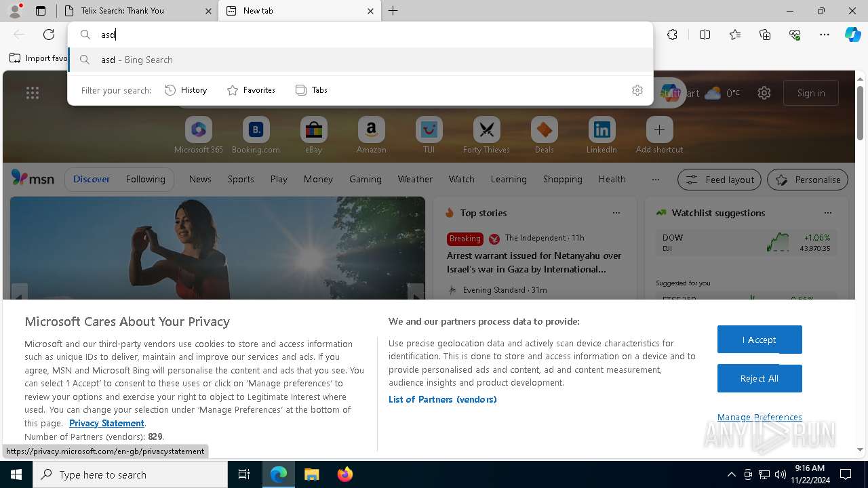Open Top stories more options
The width and height of the screenshot is (868, 488).
click(x=616, y=213)
